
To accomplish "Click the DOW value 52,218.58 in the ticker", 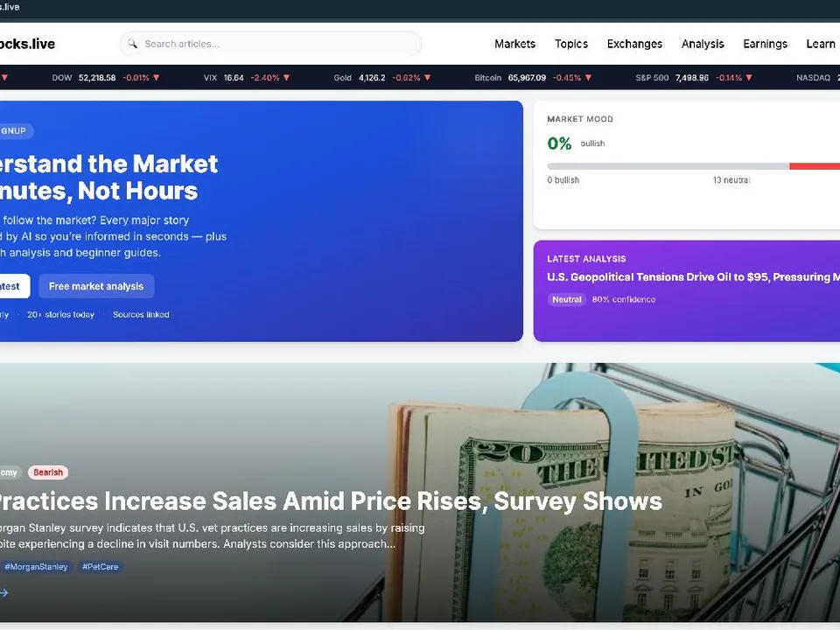I will pyautogui.click(x=97, y=78).
